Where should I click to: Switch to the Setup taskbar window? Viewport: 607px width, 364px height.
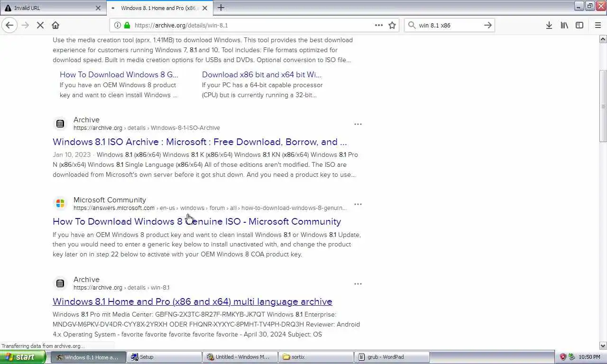pyautogui.click(x=164, y=357)
